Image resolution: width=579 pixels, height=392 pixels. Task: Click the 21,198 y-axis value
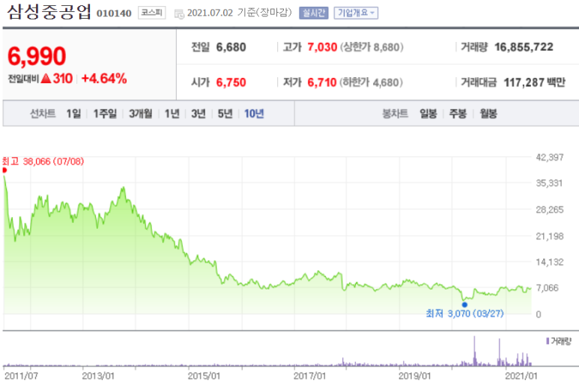(550, 236)
